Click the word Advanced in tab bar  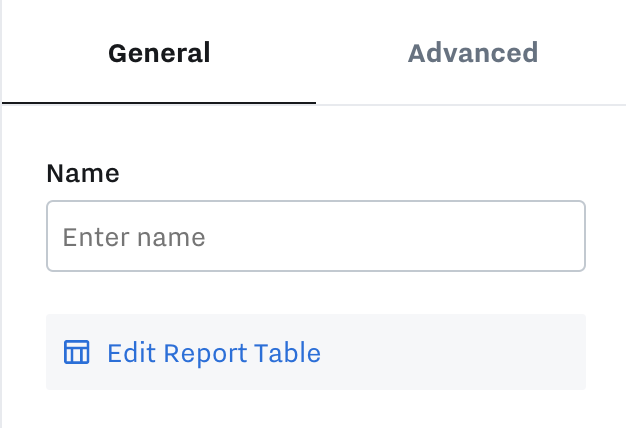[x=473, y=53]
